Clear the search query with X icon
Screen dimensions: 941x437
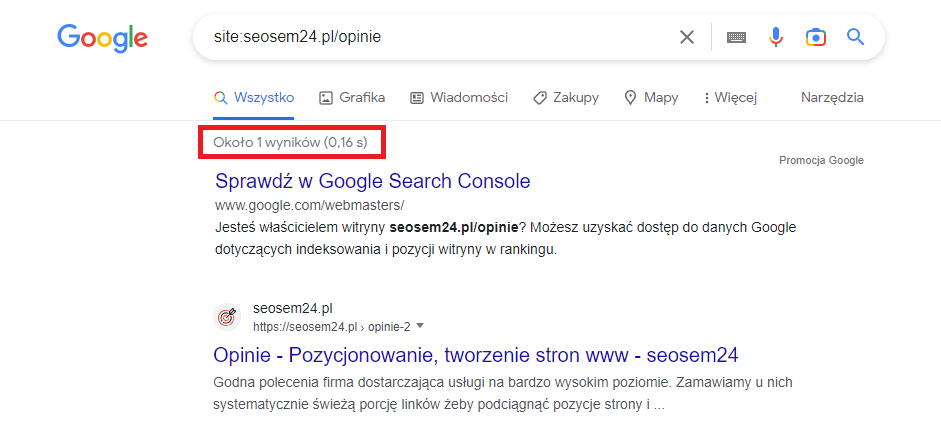tap(686, 37)
